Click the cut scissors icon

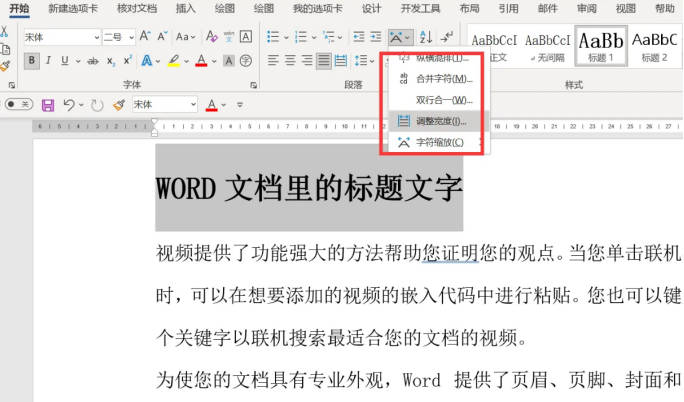click(4, 31)
